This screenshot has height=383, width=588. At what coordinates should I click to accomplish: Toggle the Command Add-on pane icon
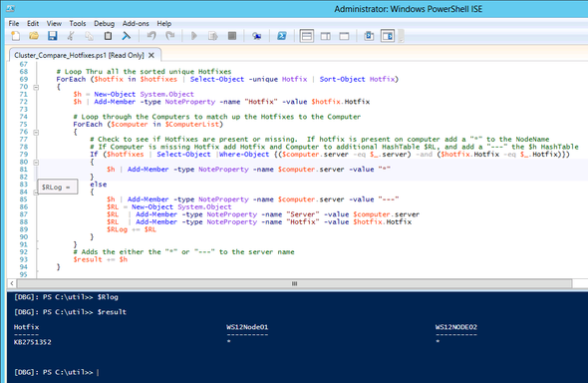(388, 36)
